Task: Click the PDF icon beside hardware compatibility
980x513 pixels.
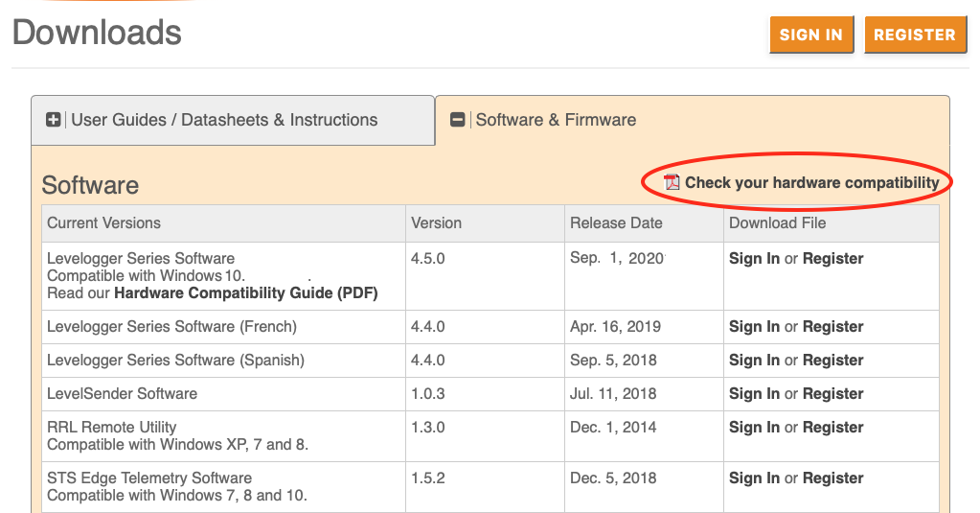Action: pyautogui.click(x=672, y=182)
